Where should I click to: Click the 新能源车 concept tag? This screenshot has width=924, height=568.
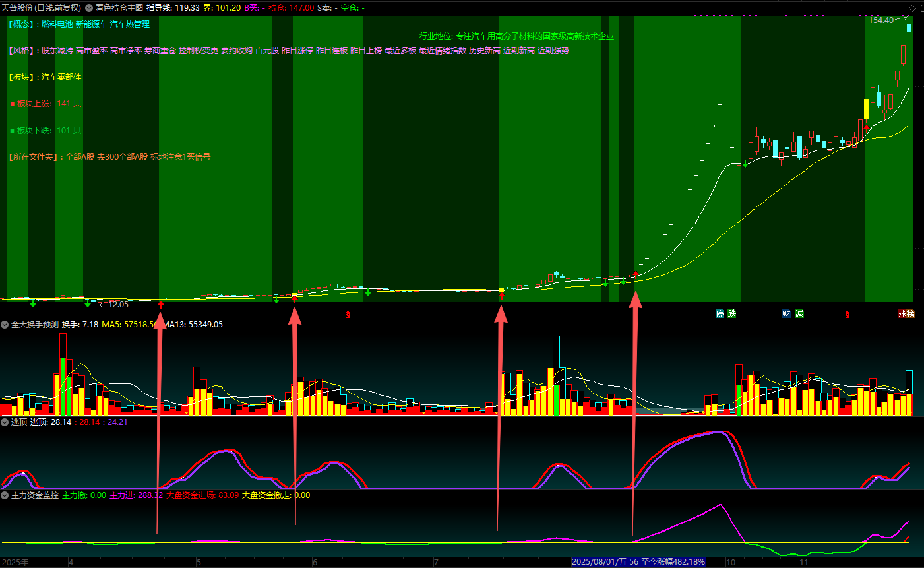point(91,24)
